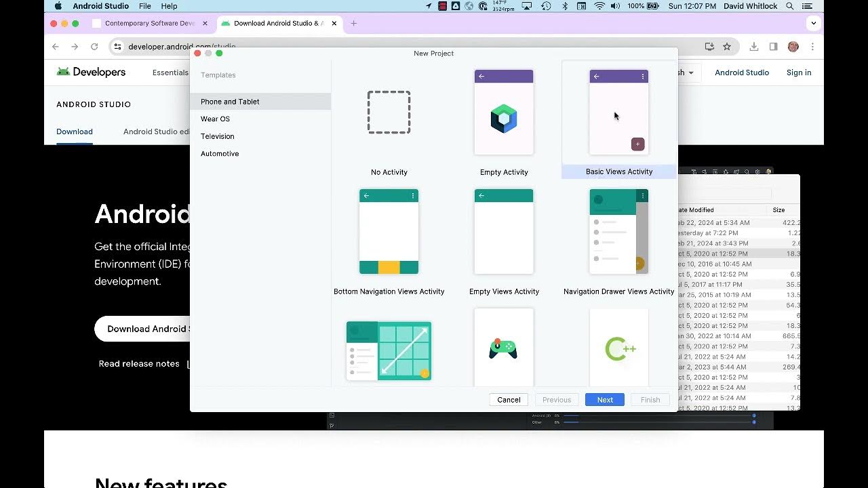Open the Essentials nav item
The width and height of the screenshot is (868, 488).
point(170,73)
